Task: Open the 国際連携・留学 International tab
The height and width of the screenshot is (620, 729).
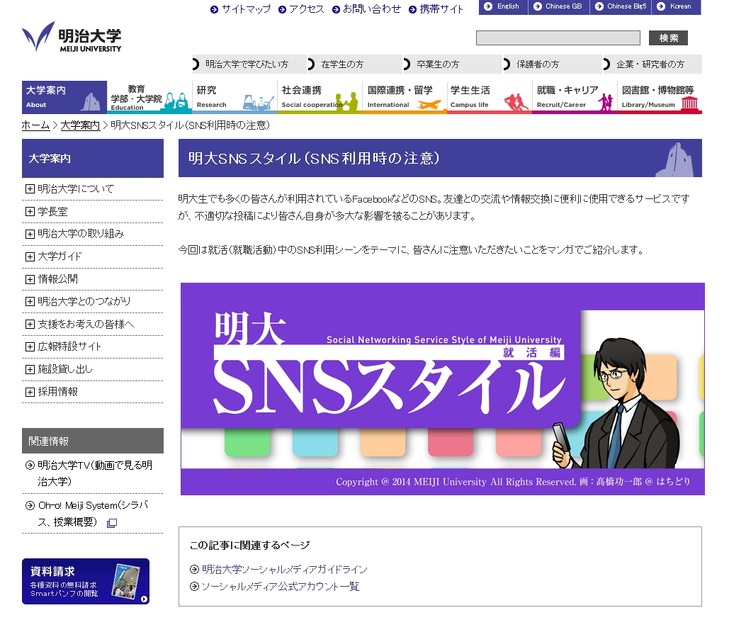Action: tap(404, 97)
